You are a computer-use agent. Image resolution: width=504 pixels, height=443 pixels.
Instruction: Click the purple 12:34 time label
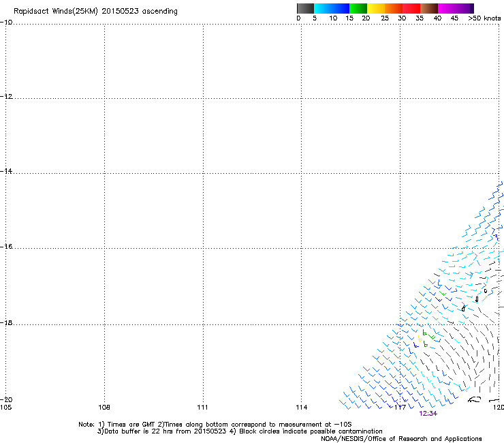click(x=428, y=414)
